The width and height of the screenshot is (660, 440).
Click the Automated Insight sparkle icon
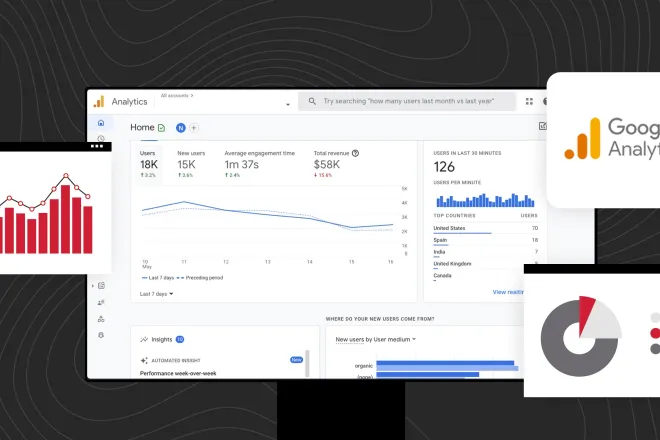pos(144,360)
